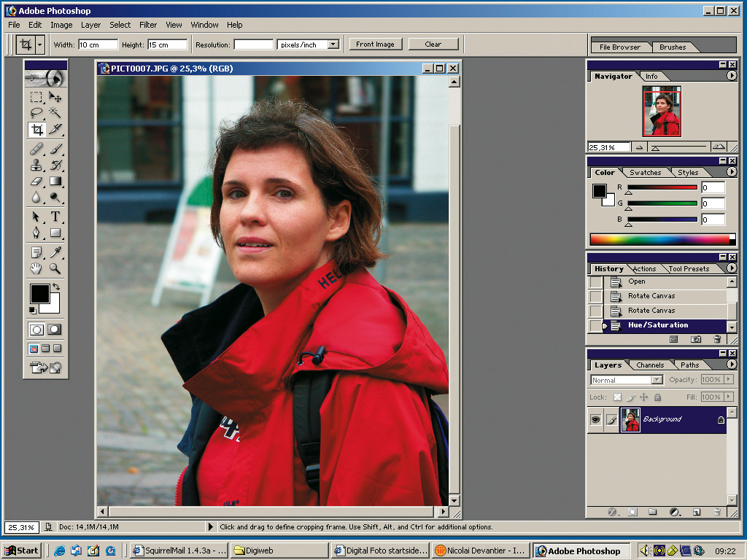
Task: Pick the Clone Stamp tool
Action: (36, 165)
